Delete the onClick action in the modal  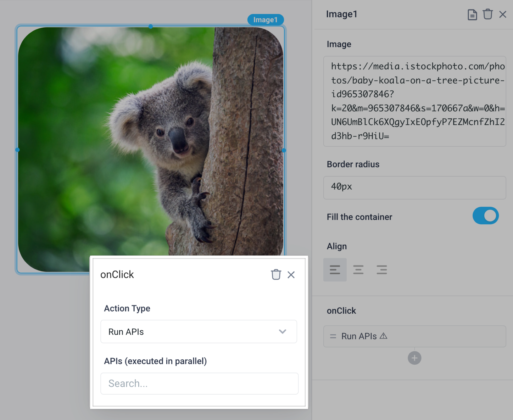pos(276,275)
